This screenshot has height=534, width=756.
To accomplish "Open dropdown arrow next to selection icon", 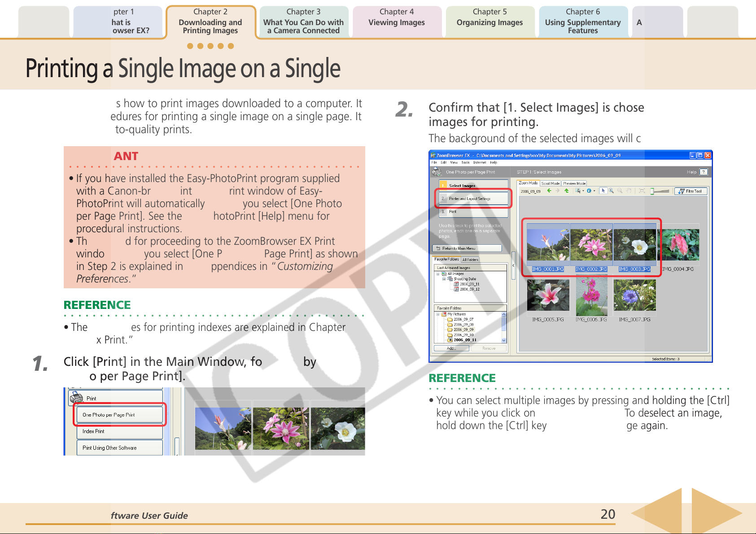I will [583, 191].
